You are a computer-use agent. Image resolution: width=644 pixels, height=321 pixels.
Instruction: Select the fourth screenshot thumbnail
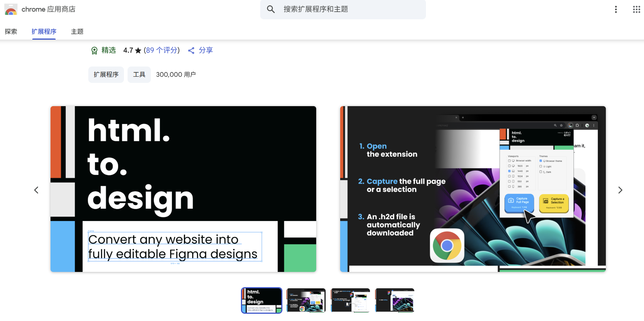[395, 300]
